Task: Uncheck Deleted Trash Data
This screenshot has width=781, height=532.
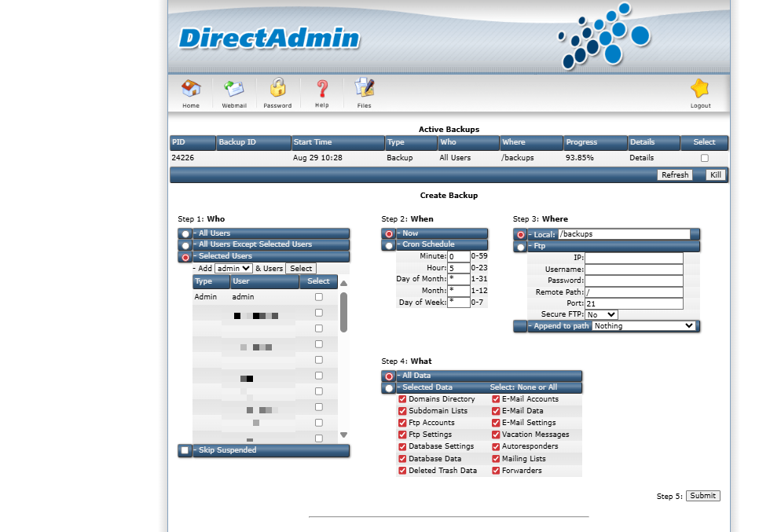Action: 402,470
